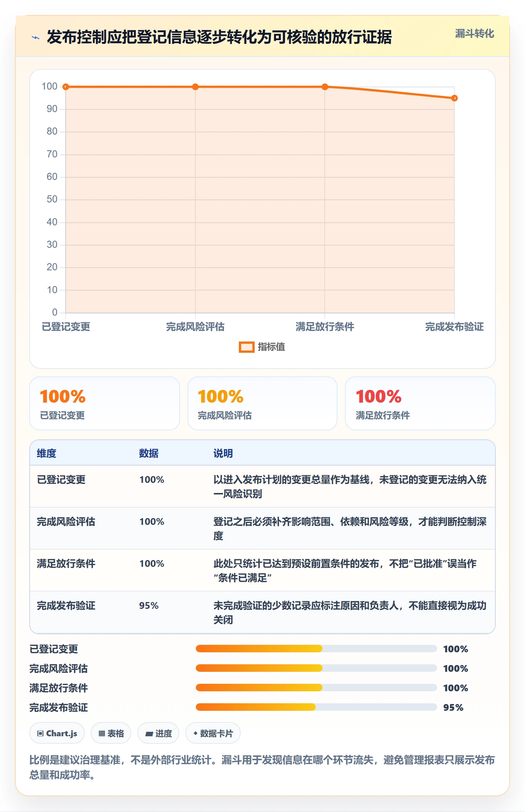
Task: Select the 已登记变更 table row name
Action: point(61,479)
